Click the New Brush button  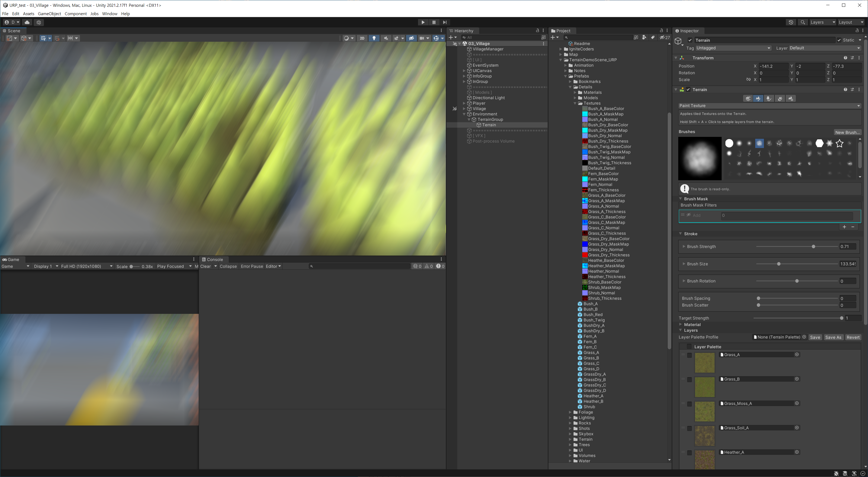tap(847, 132)
